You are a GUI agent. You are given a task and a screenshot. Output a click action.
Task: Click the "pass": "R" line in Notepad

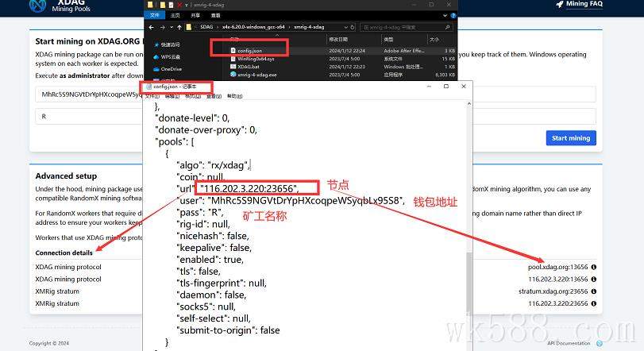coord(200,213)
